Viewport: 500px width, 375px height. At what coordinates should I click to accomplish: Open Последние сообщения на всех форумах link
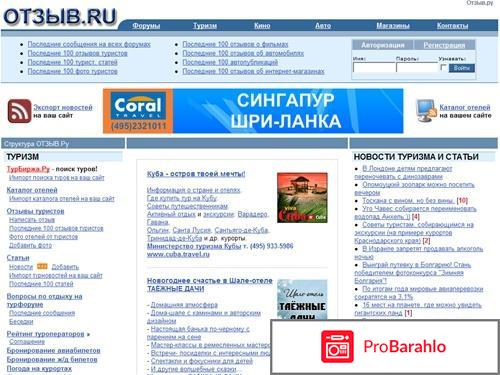(89, 44)
